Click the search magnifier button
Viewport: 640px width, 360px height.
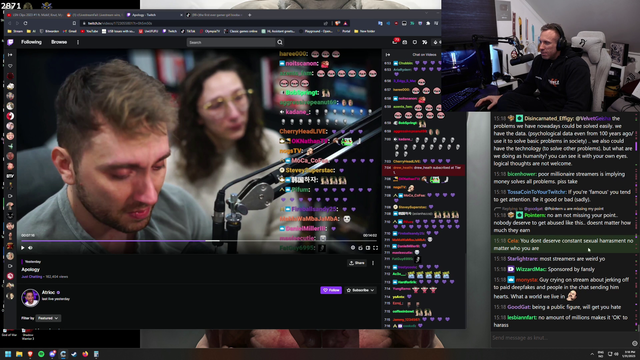(x=280, y=42)
